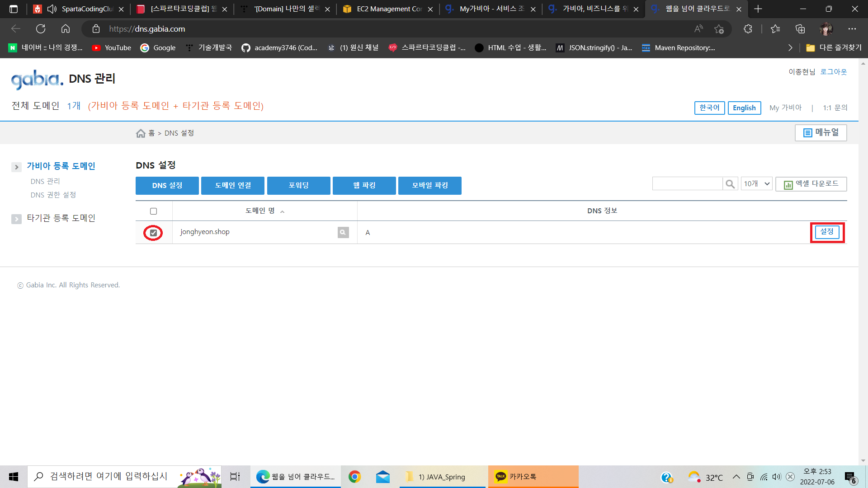The width and height of the screenshot is (868, 488).
Task: Open the 10개 rows-per-page dropdown
Action: pyautogui.click(x=756, y=184)
